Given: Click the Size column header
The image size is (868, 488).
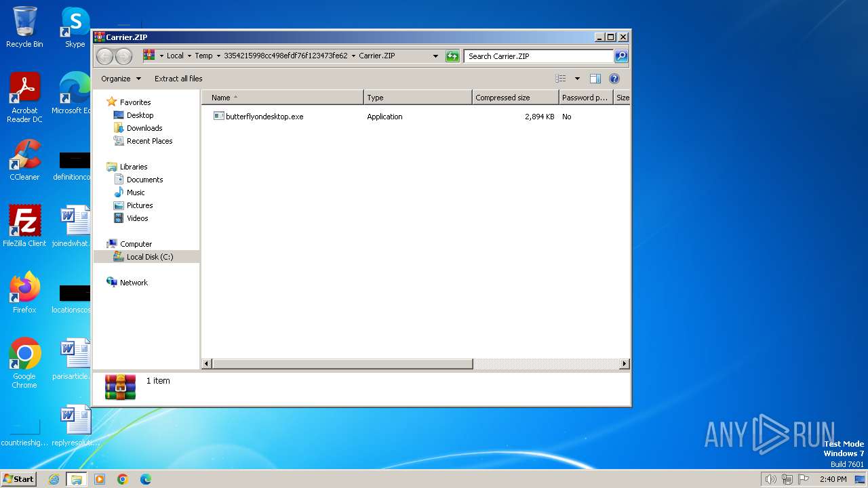Looking at the screenshot, I should coord(622,98).
